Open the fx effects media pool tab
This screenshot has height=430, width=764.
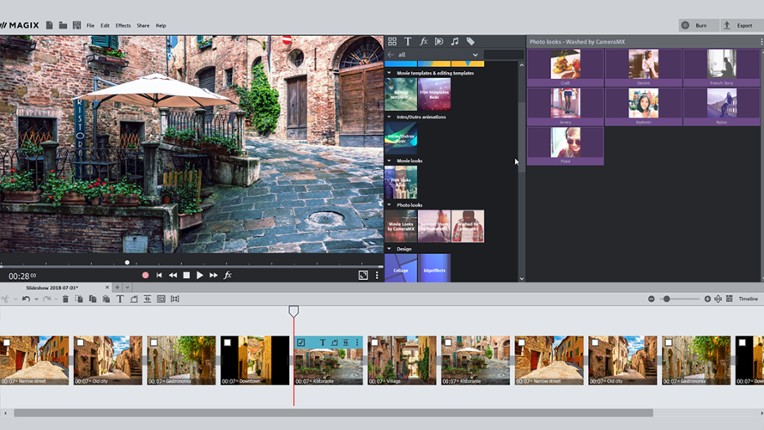pyautogui.click(x=423, y=42)
